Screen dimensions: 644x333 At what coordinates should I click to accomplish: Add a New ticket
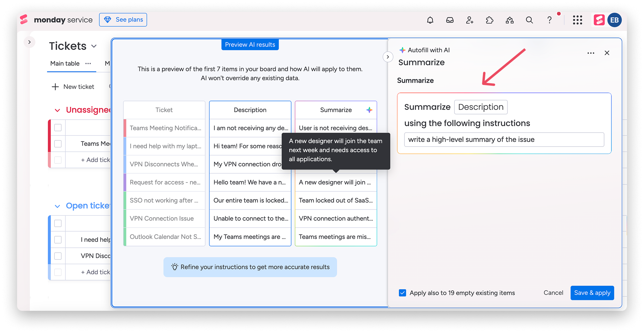click(x=73, y=87)
